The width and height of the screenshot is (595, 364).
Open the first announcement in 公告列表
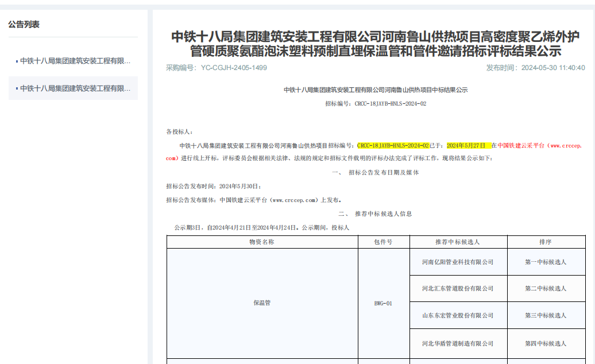tap(75, 61)
